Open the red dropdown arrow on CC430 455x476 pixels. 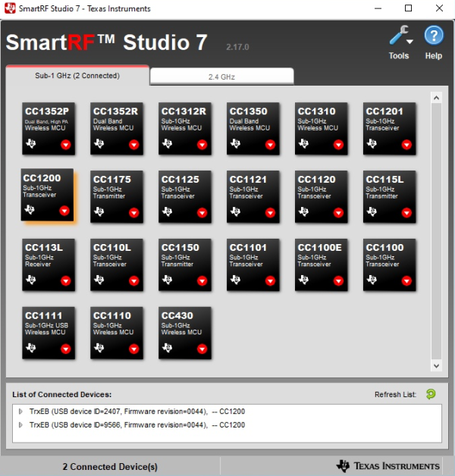pos(202,349)
